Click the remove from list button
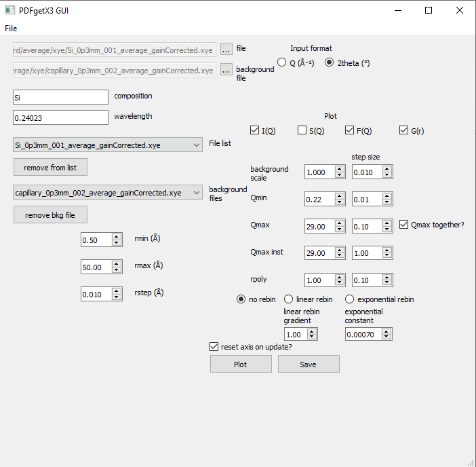The image size is (476, 467). (x=50, y=167)
